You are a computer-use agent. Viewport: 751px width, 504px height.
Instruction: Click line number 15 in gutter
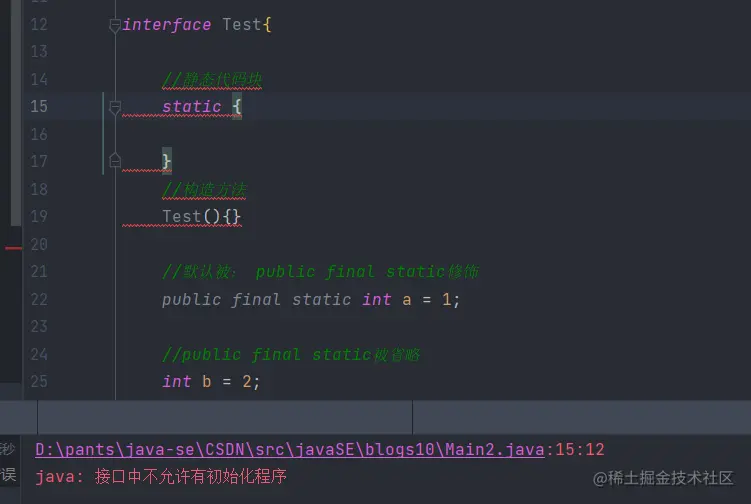click(x=39, y=106)
